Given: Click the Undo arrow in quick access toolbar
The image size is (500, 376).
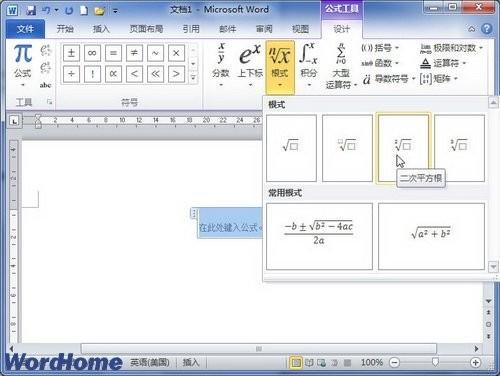Looking at the screenshot, I should tap(46, 10).
